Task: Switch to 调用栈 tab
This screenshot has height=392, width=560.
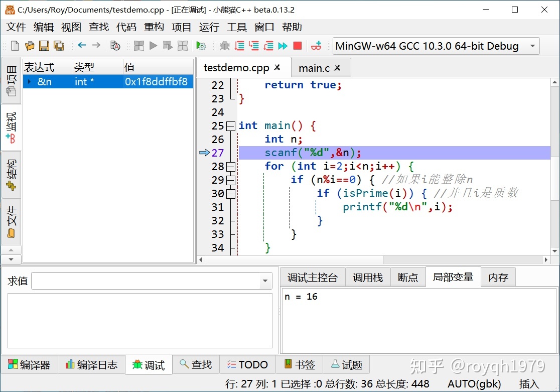Action: tap(368, 277)
